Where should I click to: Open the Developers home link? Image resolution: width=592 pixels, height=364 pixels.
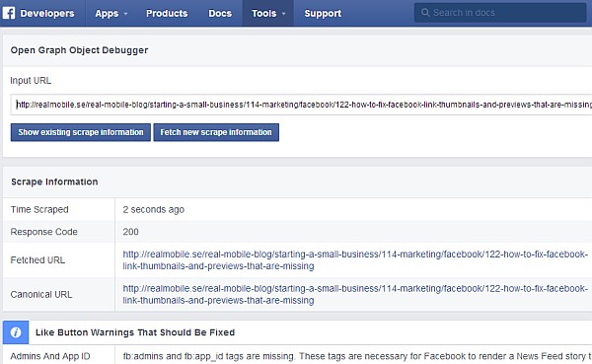(47, 13)
